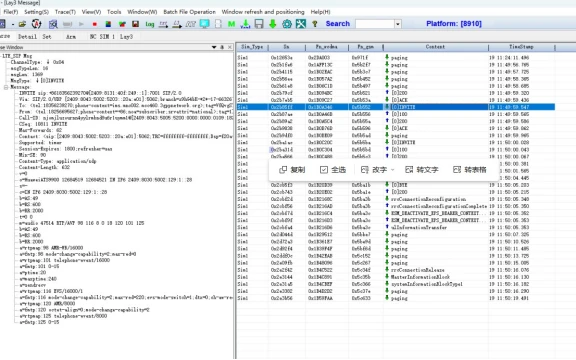The width and height of the screenshot is (576, 360).
Task: Open the Trace(T) menu
Action: (65, 12)
